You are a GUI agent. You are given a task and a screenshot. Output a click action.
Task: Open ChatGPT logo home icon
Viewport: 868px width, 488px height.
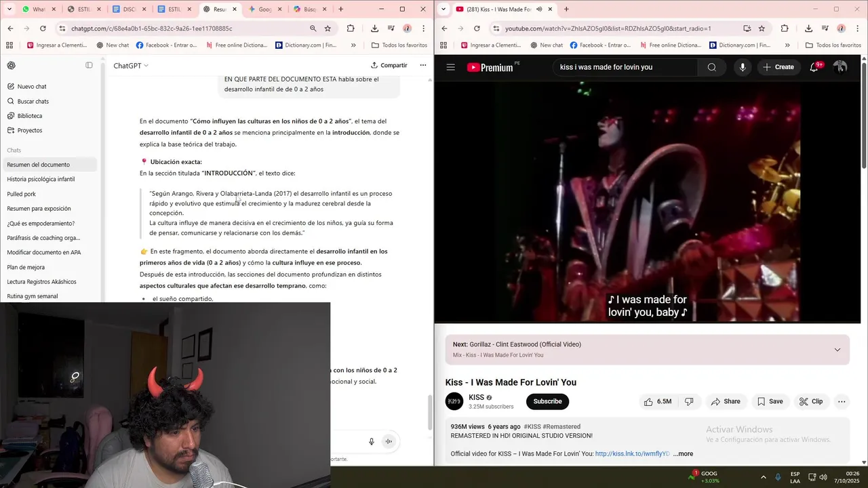pos(12,66)
